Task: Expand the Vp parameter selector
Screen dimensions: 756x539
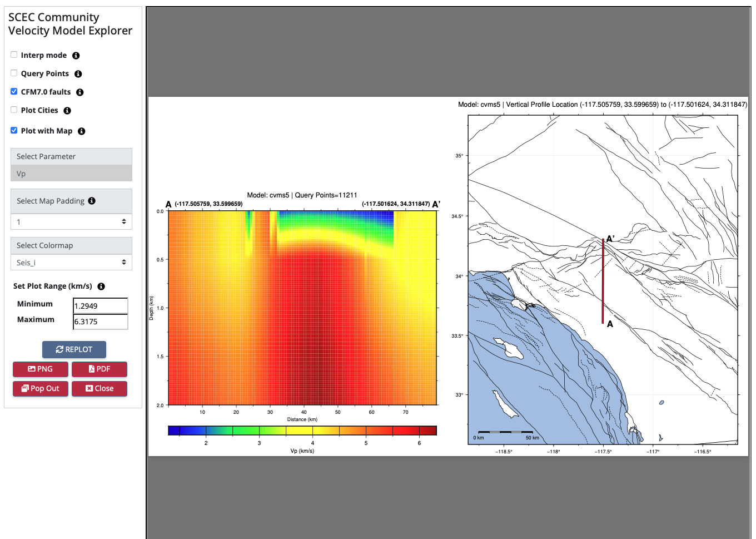Action: tap(71, 174)
